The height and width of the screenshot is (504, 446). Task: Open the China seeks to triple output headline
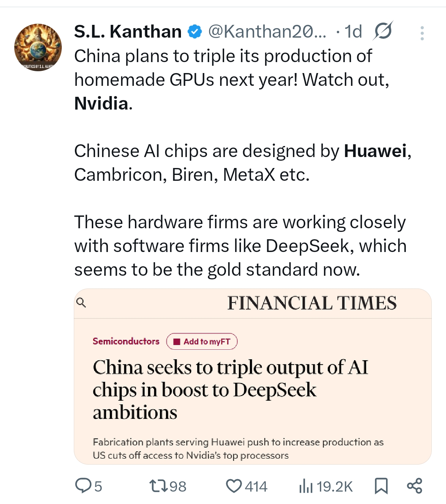(230, 390)
